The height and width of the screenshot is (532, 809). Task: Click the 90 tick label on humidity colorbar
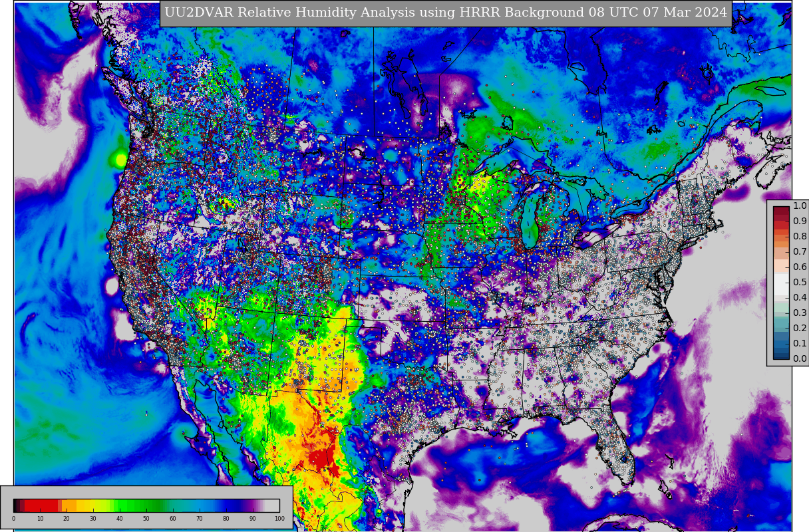tap(253, 519)
